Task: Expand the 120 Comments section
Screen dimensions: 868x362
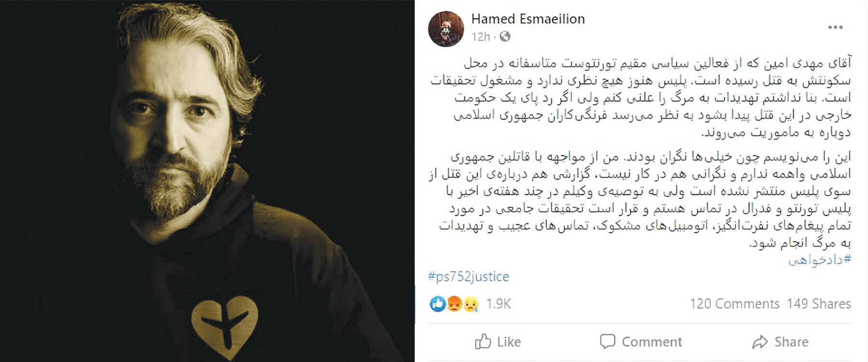Action: tap(734, 304)
